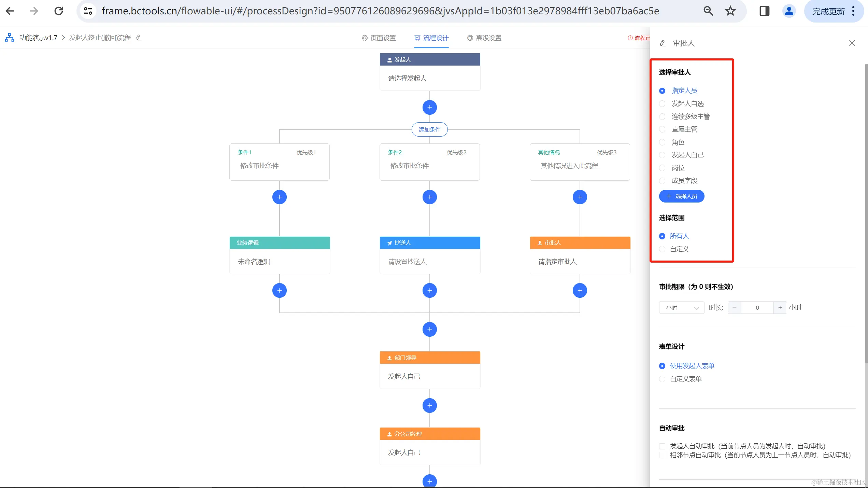The image size is (868, 488).
Task: Switch to 页面设置 tab
Action: click(x=379, y=38)
